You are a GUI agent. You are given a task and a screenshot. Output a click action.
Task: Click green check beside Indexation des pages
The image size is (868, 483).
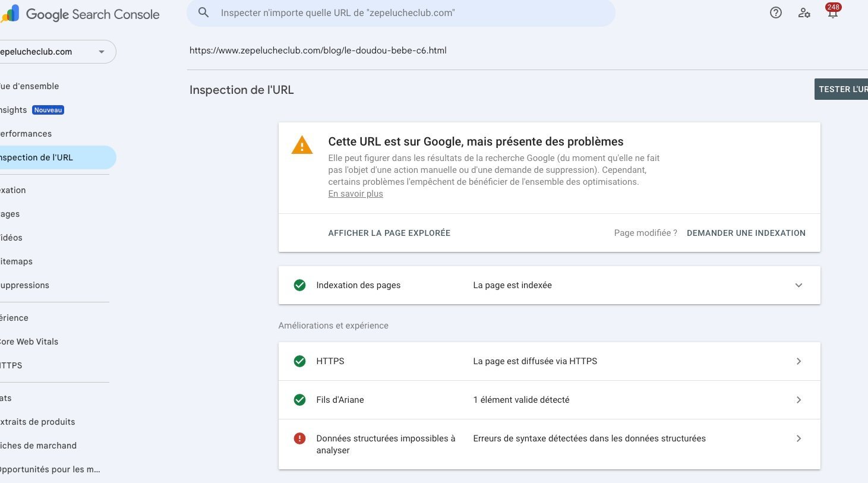tap(300, 285)
